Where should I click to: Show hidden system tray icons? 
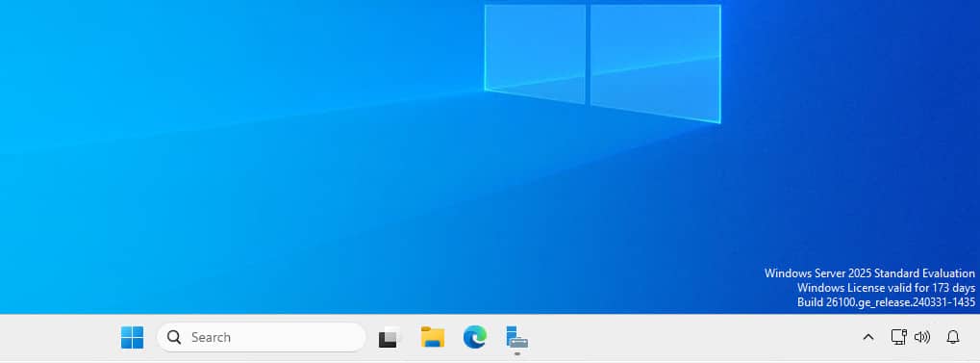(x=868, y=337)
